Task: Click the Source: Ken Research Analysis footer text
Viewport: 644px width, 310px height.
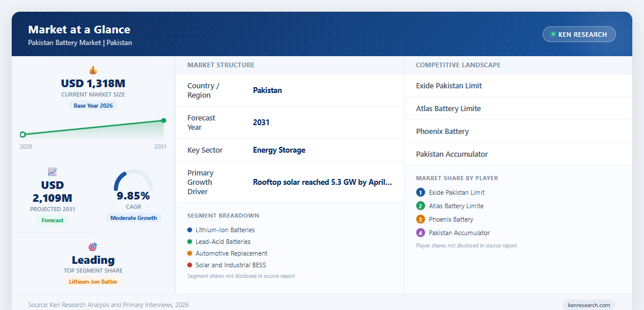Action: click(108, 305)
